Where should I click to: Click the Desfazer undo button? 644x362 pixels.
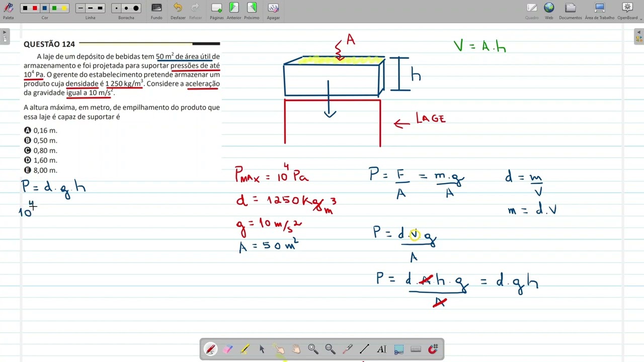point(178,11)
